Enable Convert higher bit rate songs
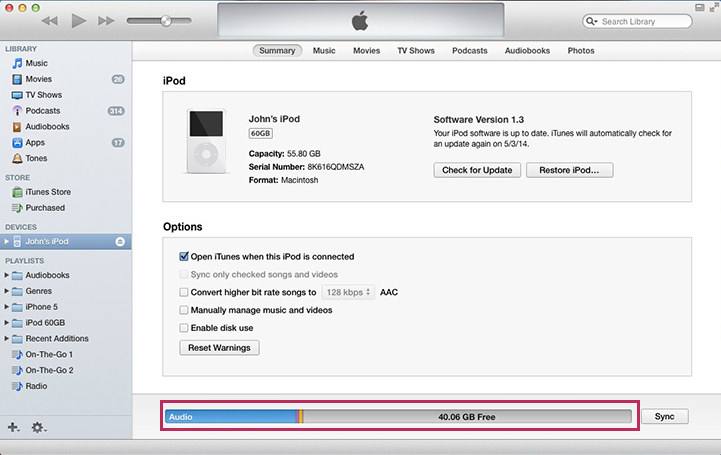This screenshot has height=455, width=721. (184, 292)
